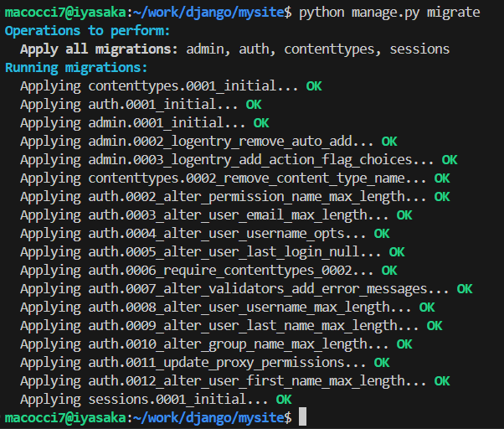Click the auth.0003_alter_user_email_max_length entry
504x429 pixels.
pos(204,215)
